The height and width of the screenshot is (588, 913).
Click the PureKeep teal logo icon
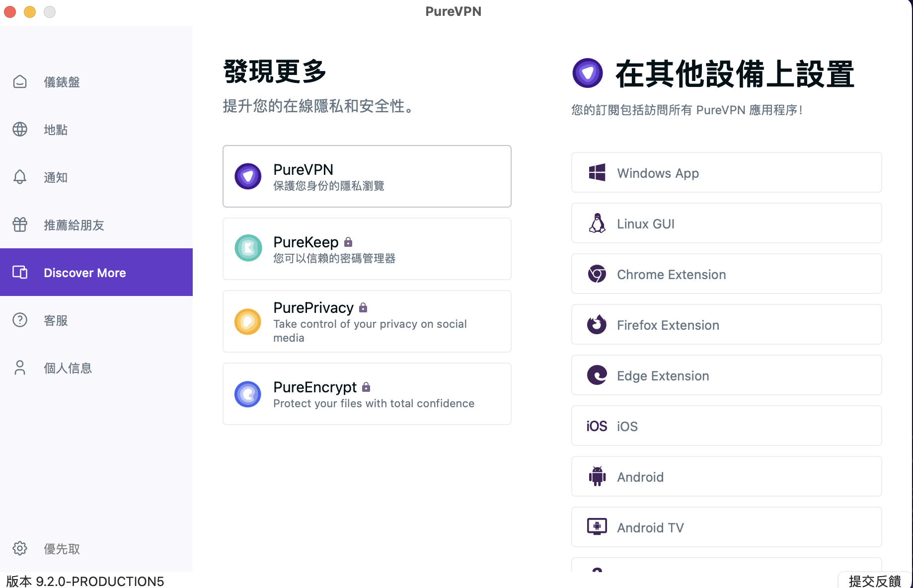tap(248, 248)
